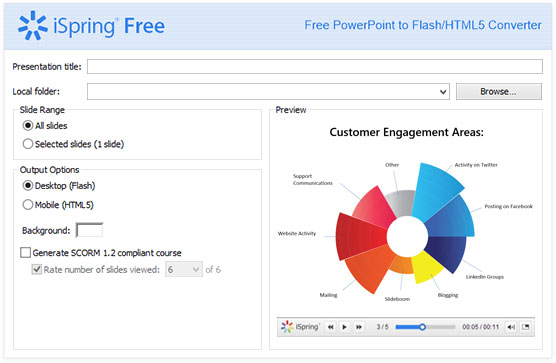Click the Presentation title input field

coord(315,67)
